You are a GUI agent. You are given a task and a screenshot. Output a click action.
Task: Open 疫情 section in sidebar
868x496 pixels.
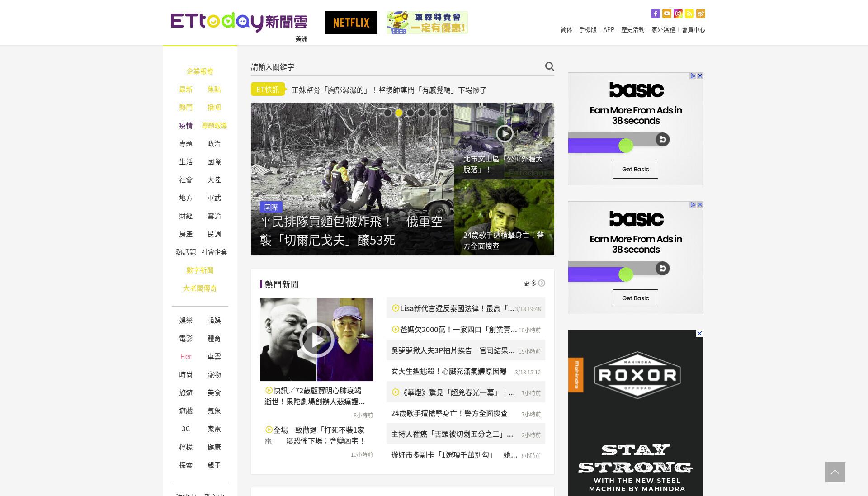tap(186, 126)
